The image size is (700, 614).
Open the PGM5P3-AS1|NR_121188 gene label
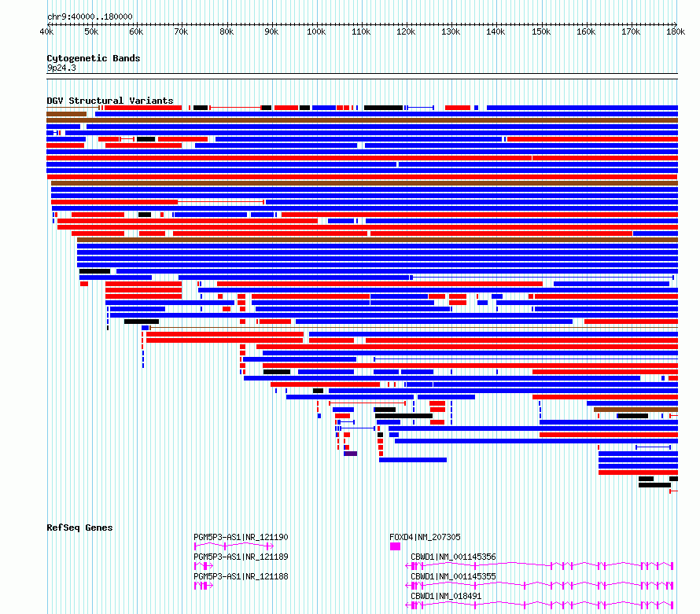click(241, 576)
